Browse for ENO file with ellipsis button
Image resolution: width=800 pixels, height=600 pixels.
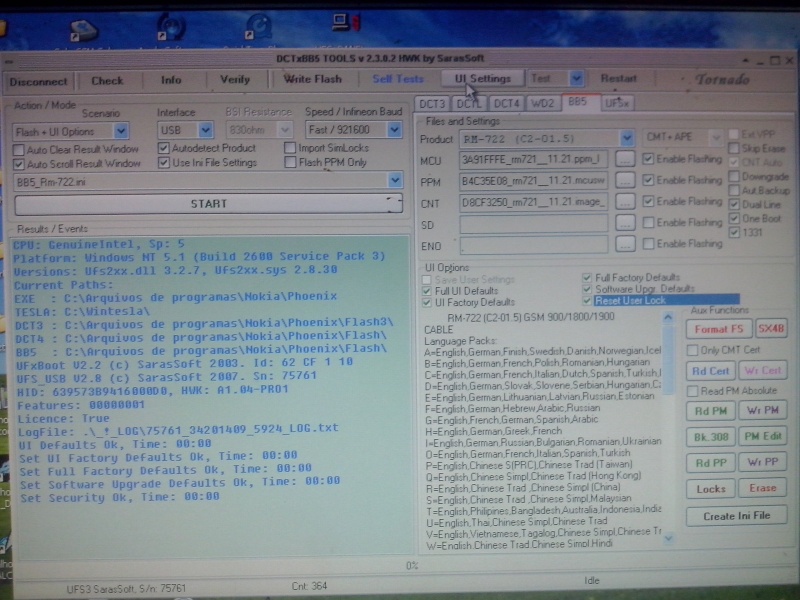[x=625, y=244]
